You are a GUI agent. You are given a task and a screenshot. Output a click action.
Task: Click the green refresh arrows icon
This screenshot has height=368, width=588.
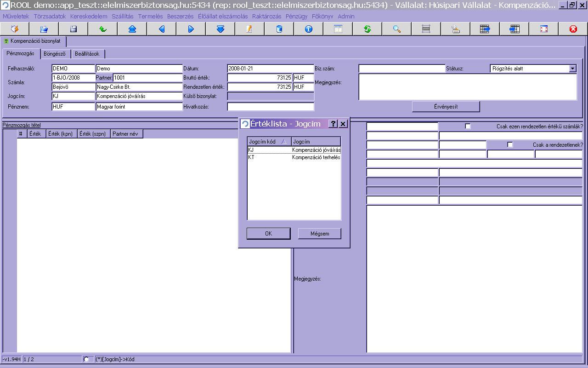[367, 29]
